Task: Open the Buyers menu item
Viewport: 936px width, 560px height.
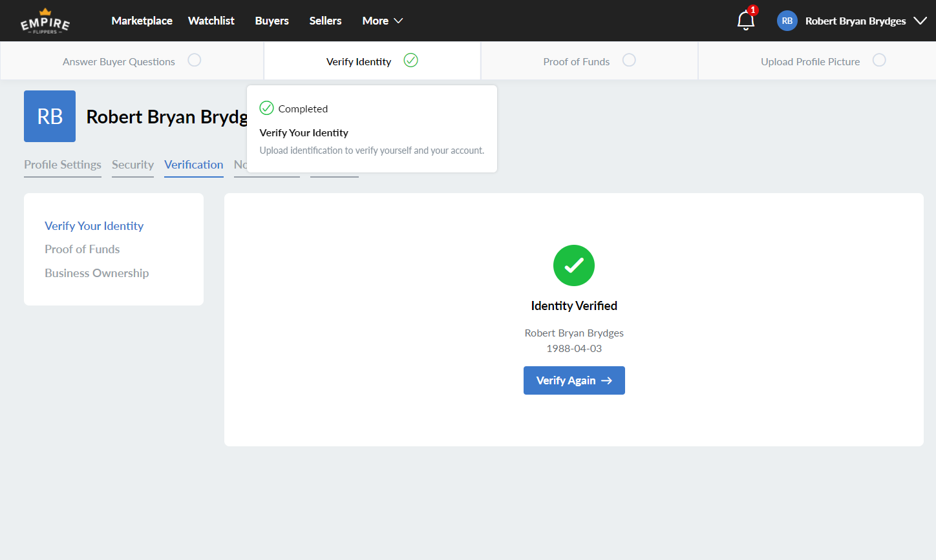Action: pyautogui.click(x=272, y=21)
